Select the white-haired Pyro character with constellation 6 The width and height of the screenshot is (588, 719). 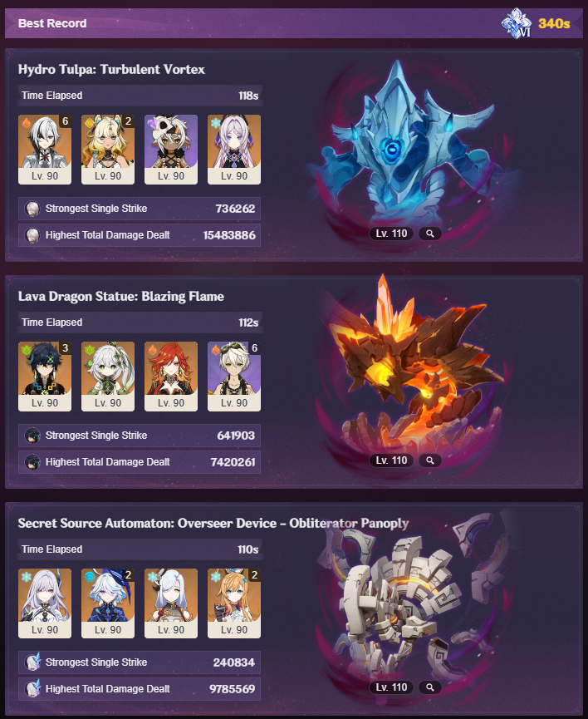coord(45,150)
